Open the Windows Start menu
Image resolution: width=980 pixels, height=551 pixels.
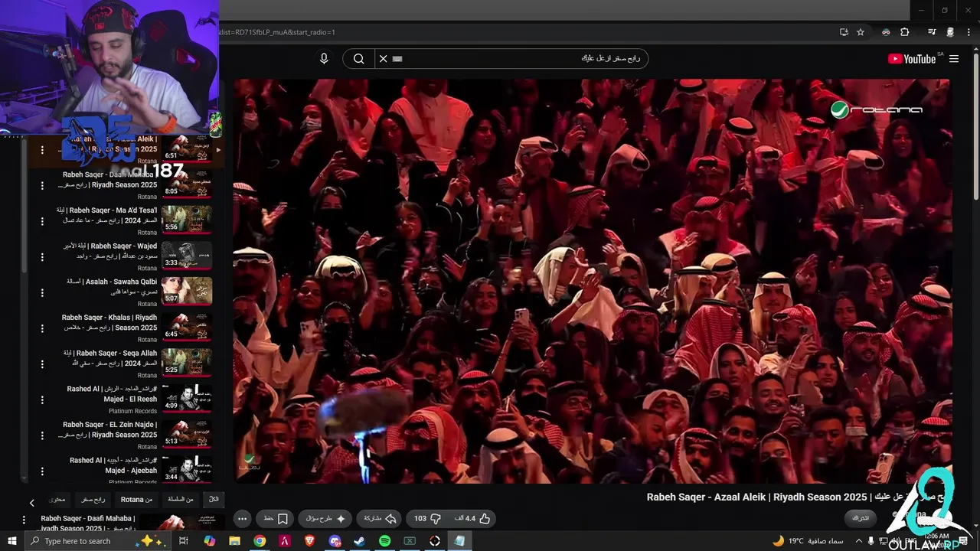12,541
